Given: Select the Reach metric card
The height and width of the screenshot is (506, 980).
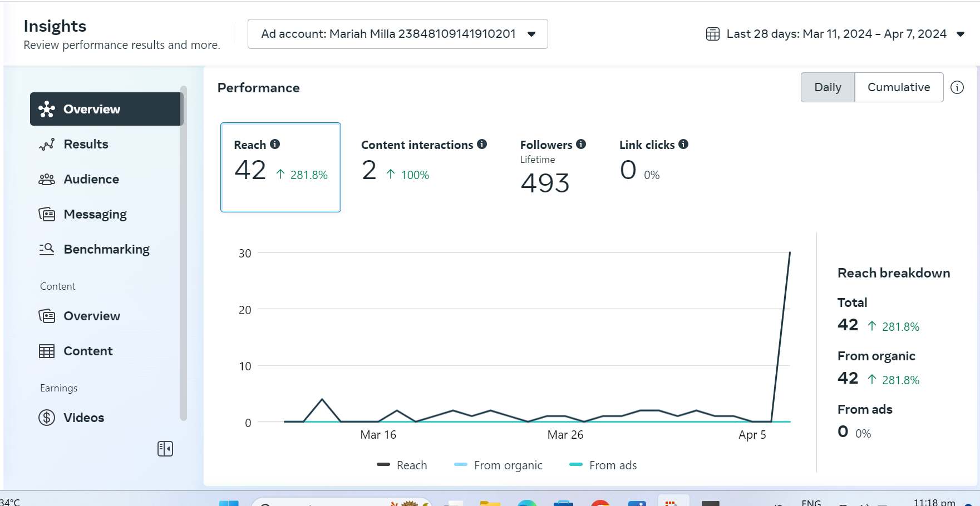Looking at the screenshot, I should click(x=280, y=167).
